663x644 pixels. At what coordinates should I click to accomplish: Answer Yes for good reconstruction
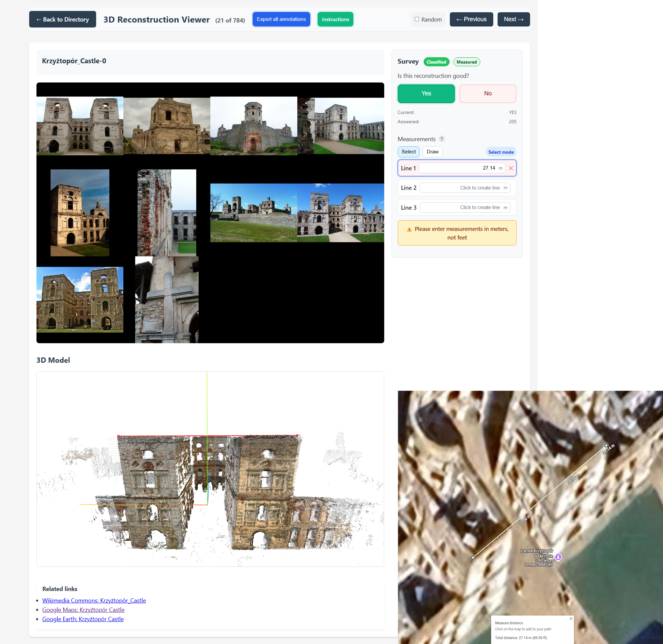[426, 93]
